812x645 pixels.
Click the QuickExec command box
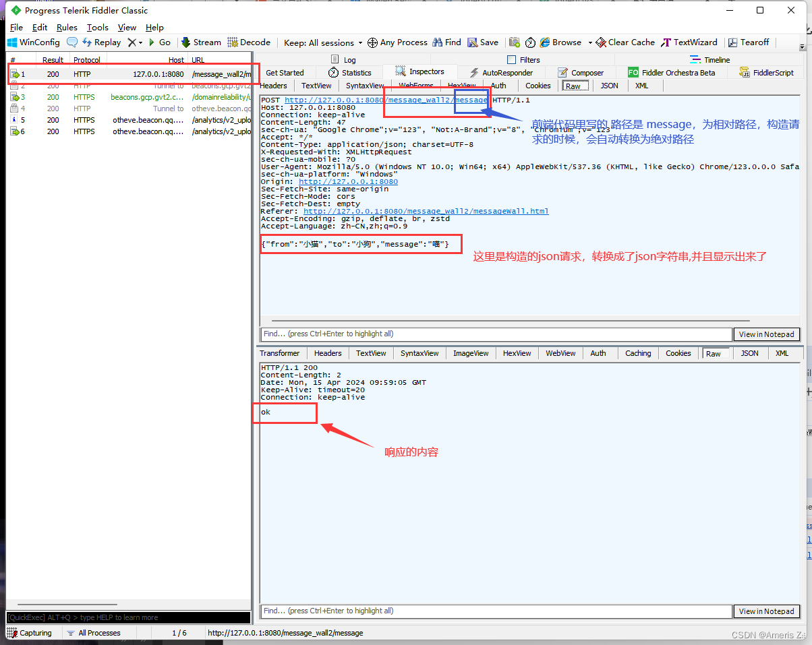(x=128, y=617)
